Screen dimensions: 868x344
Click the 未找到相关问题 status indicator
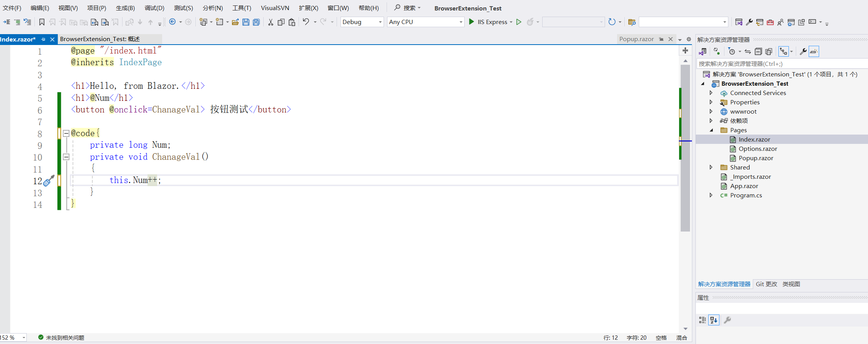(x=61, y=337)
